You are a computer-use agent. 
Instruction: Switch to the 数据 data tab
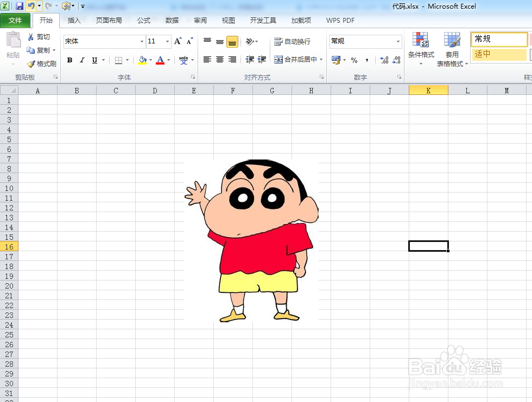(x=172, y=20)
